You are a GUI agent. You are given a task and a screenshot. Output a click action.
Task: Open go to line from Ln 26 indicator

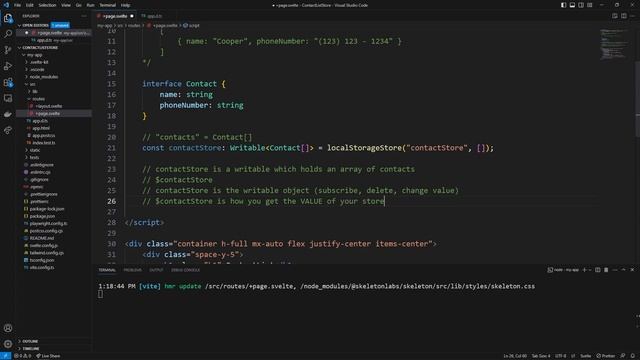(515, 356)
